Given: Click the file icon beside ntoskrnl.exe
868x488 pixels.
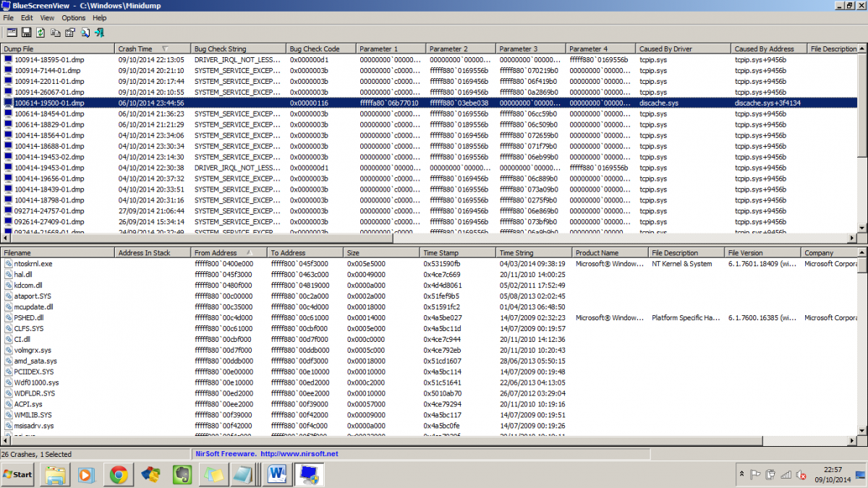Looking at the screenshot, I should (8, 264).
